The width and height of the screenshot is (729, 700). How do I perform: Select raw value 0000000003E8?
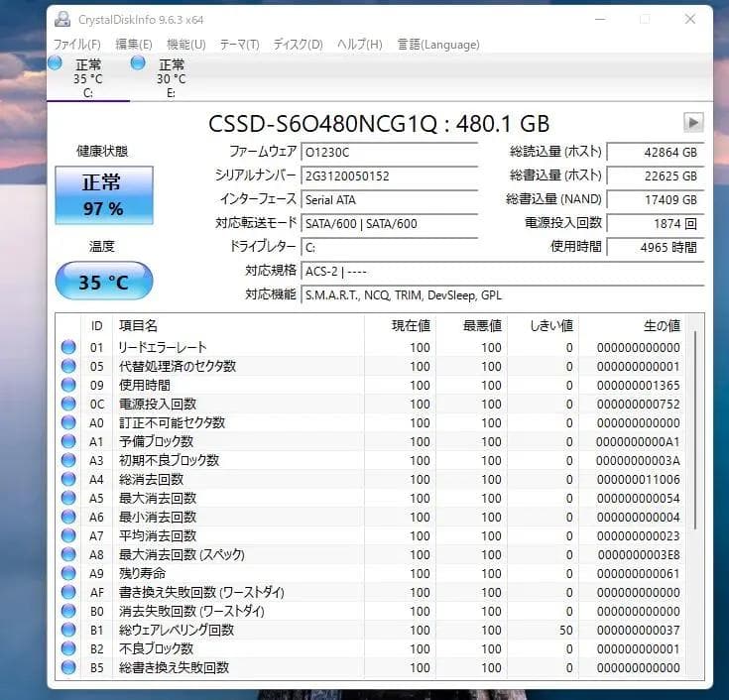639,554
